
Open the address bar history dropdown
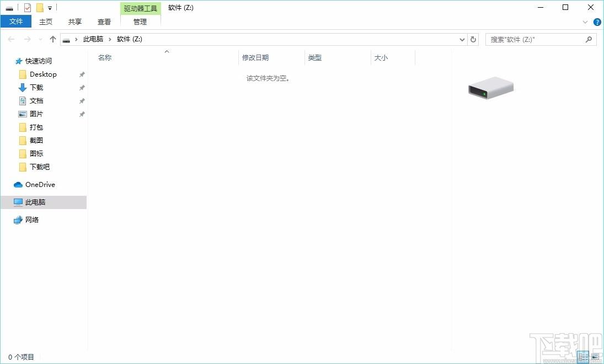pos(462,39)
